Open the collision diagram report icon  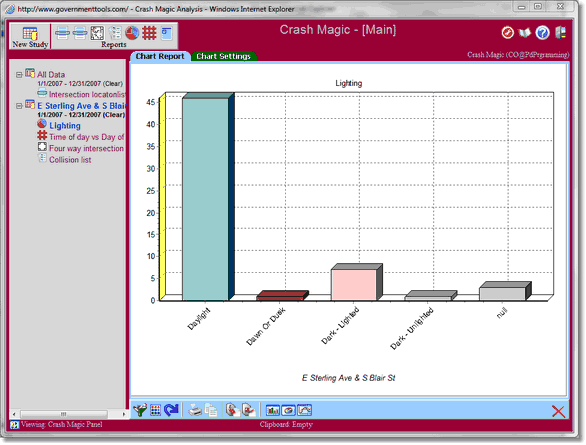97,33
